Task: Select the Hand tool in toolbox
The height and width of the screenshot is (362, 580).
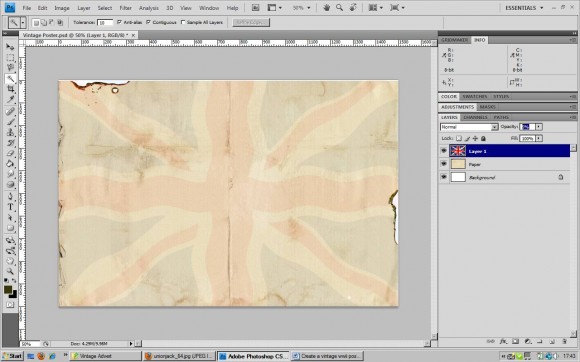Action: pos(10,261)
